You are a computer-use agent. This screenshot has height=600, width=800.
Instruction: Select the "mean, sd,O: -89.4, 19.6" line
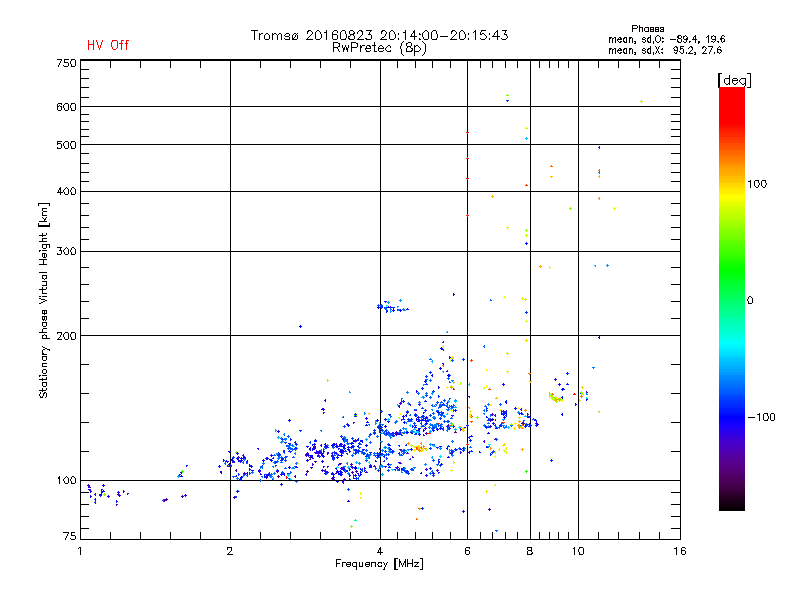pyautogui.click(x=666, y=39)
